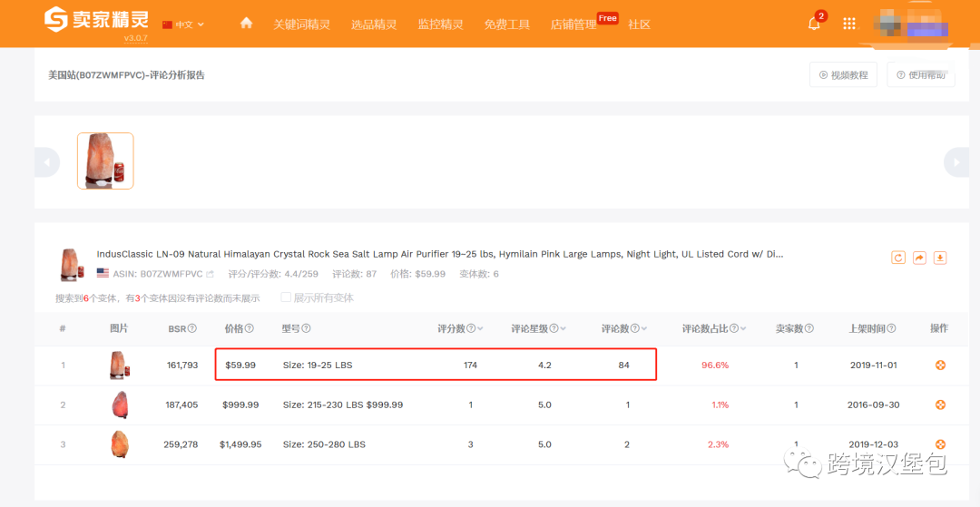Click the refresh icon for the product
The height and width of the screenshot is (507, 980).
(898, 258)
